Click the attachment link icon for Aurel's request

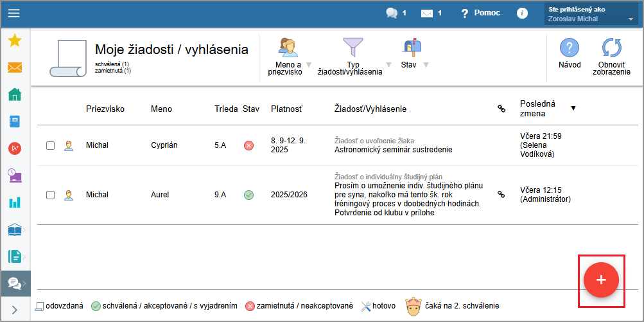[x=501, y=194]
